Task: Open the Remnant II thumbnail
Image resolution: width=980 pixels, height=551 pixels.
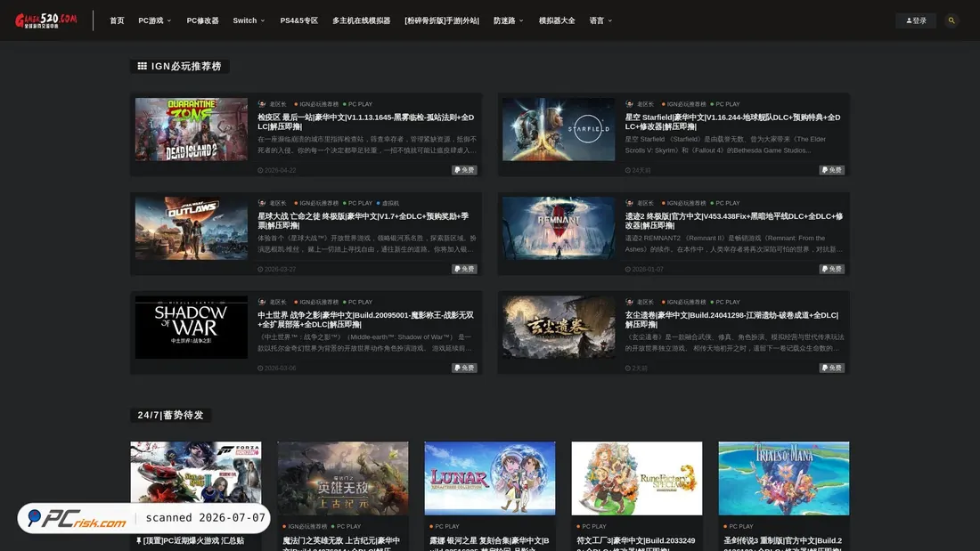Action: coord(559,228)
